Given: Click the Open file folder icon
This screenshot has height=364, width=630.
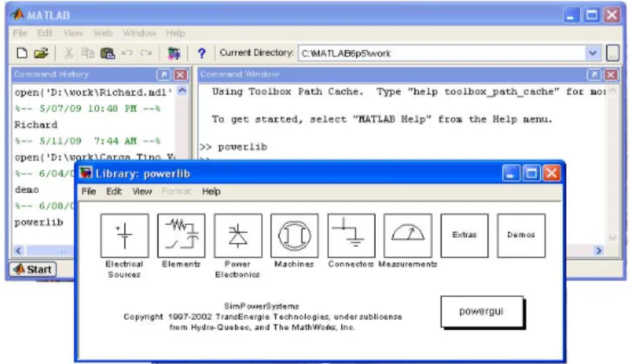Looking at the screenshot, I should pyautogui.click(x=41, y=53).
